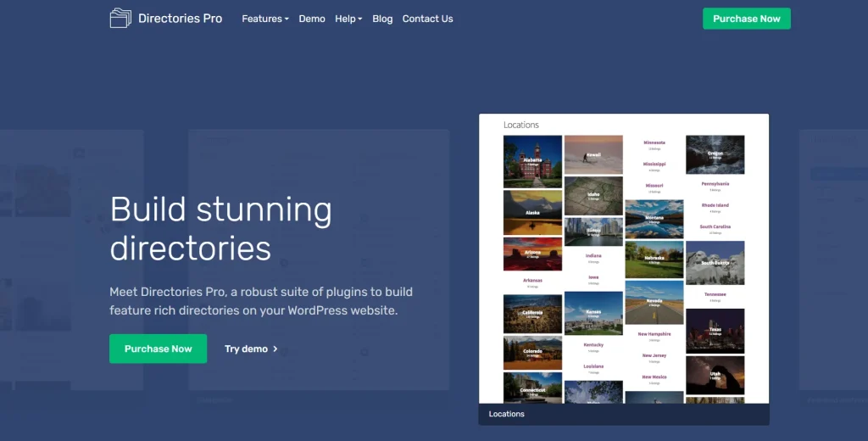Image resolution: width=868 pixels, height=441 pixels.
Task: Click the New Jersey text link
Action: pyautogui.click(x=654, y=355)
